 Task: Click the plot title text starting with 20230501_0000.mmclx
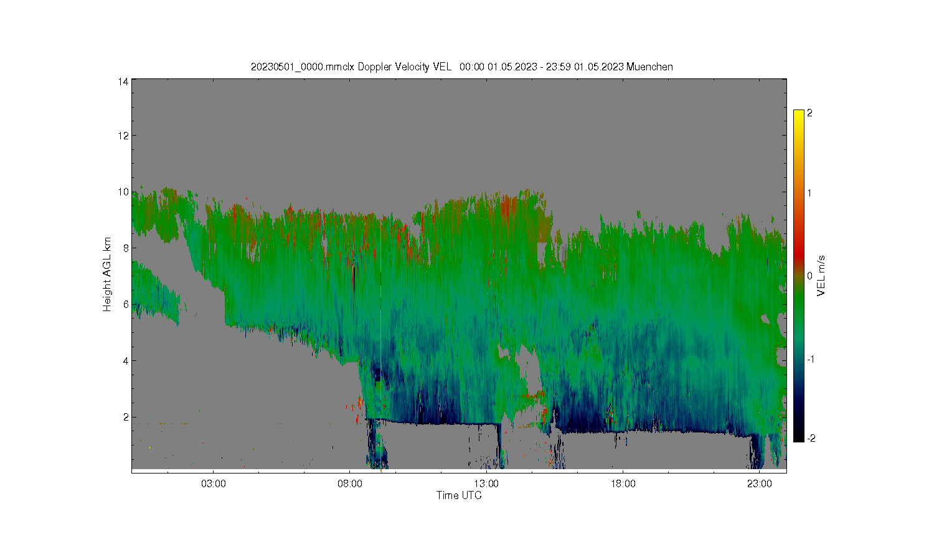(x=461, y=67)
